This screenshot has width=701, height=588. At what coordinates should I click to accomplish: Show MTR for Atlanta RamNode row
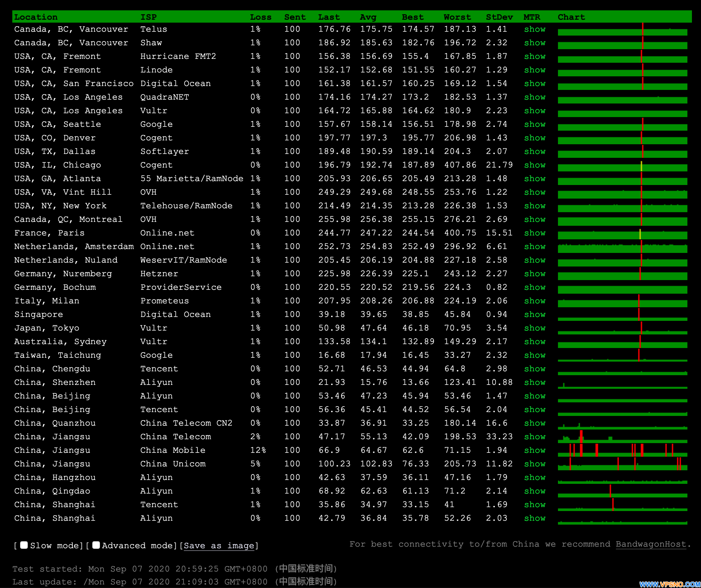[535, 179]
